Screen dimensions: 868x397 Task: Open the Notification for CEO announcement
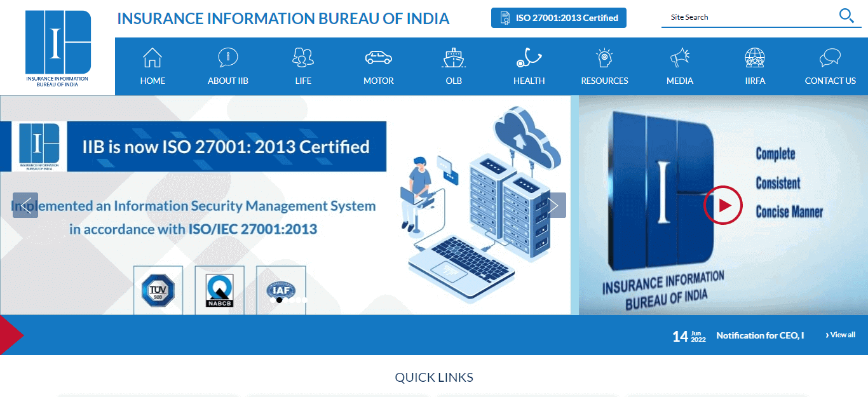click(760, 335)
